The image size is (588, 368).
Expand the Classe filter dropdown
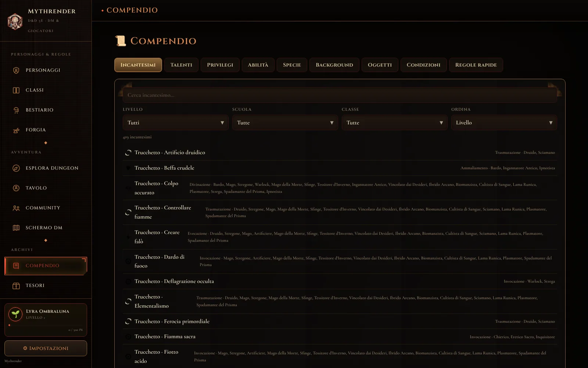pyautogui.click(x=395, y=123)
